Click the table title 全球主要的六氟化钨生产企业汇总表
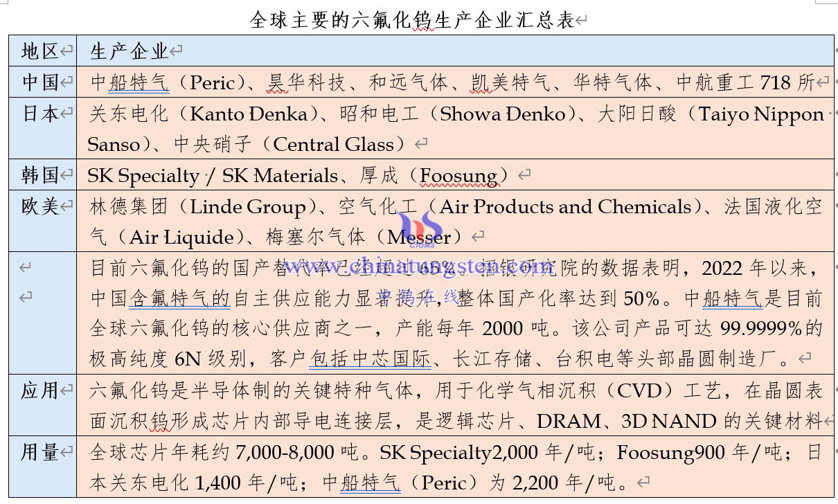This screenshot has width=838, height=504. click(x=412, y=20)
